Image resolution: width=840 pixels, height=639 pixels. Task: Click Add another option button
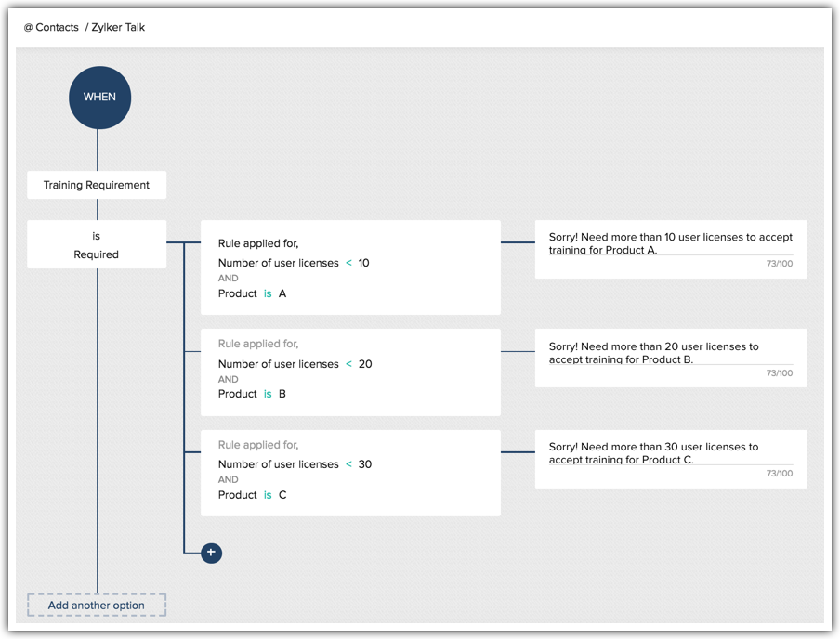(x=97, y=606)
